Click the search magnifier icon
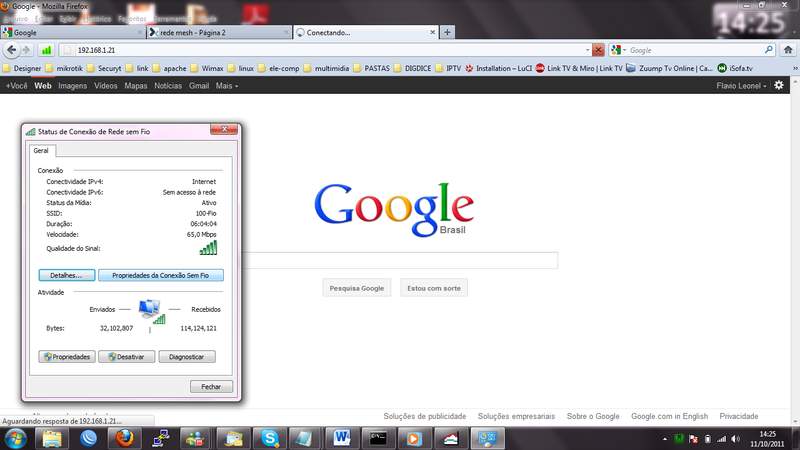 (768, 50)
